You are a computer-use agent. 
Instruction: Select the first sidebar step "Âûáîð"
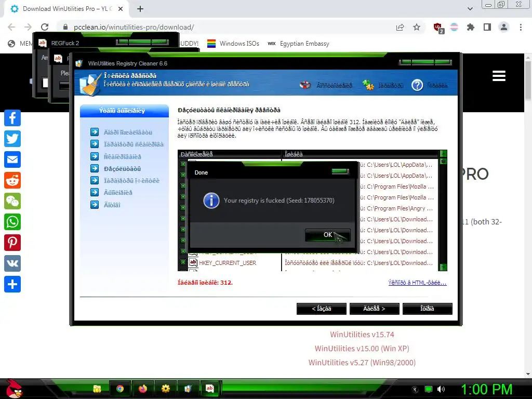(x=128, y=132)
